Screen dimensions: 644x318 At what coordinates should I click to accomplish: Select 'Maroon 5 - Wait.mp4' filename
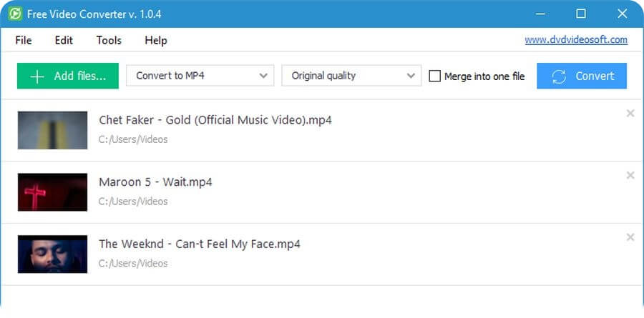[x=155, y=182]
